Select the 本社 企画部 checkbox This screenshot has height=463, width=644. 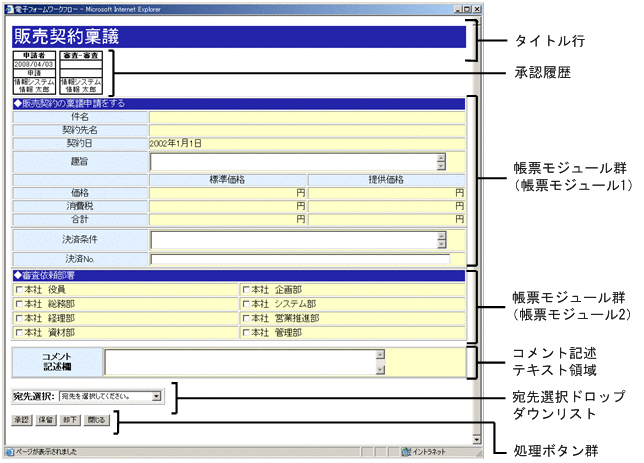[x=246, y=290]
